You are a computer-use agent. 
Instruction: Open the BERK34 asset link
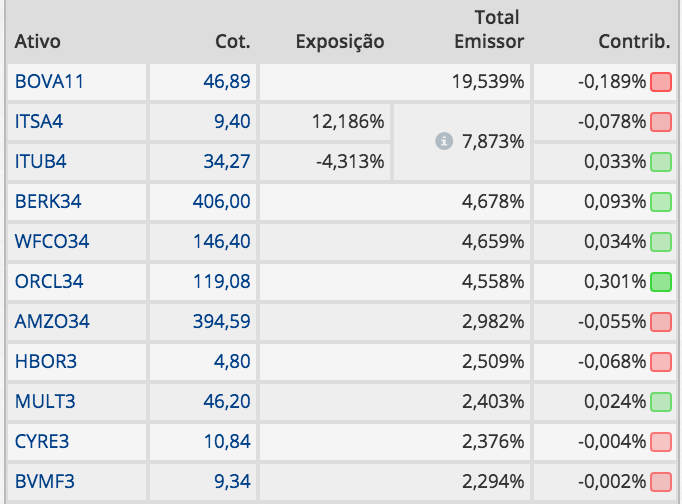click(x=48, y=202)
